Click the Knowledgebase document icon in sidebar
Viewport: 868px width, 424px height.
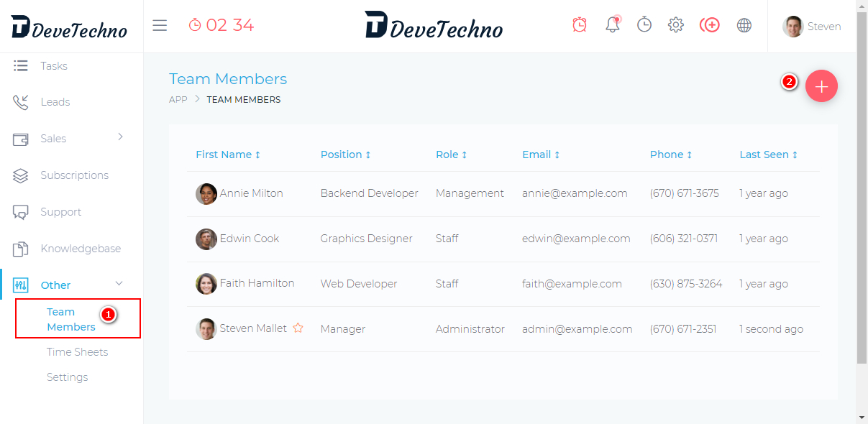(x=21, y=249)
